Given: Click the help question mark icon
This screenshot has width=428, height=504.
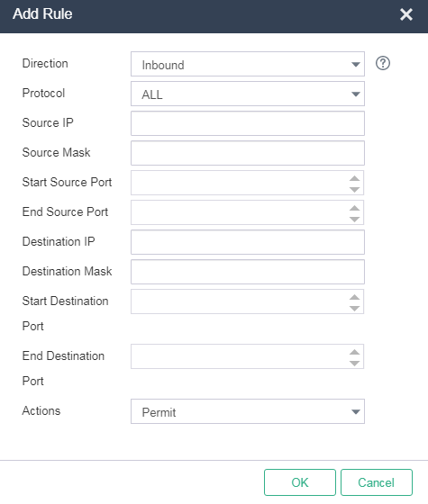Looking at the screenshot, I should coord(383,63).
